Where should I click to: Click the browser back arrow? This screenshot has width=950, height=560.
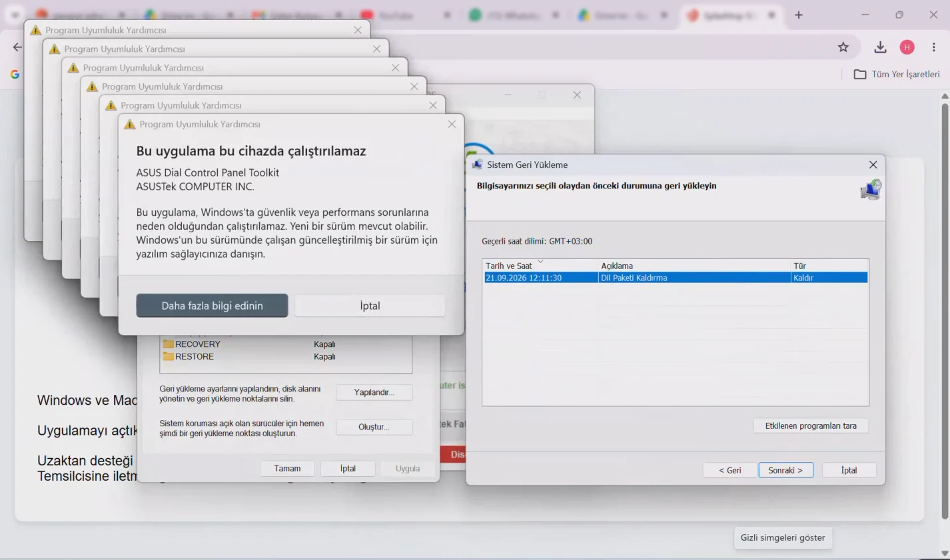(x=17, y=47)
